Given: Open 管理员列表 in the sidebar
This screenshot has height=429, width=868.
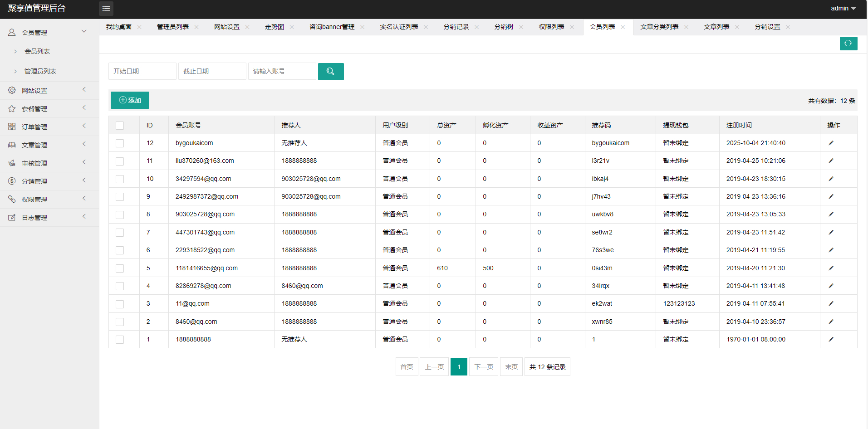Looking at the screenshot, I should tap(40, 71).
